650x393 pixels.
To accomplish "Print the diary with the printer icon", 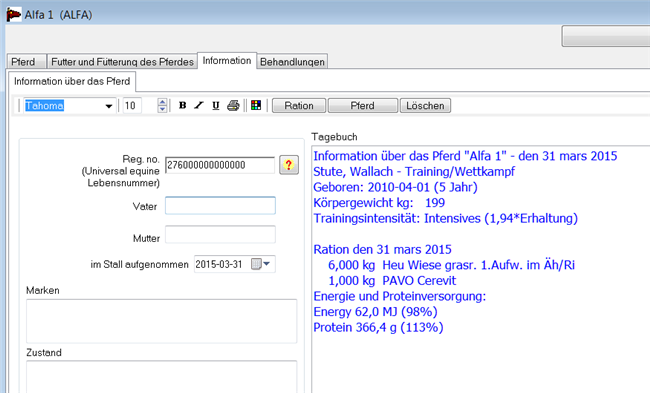I will (x=233, y=105).
